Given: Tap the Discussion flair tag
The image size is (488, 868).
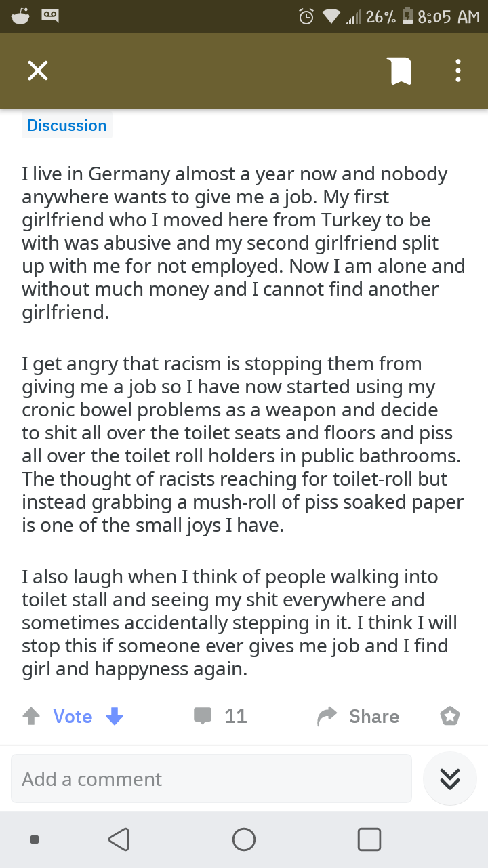Looking at the screenshot, I should point(67,125).
